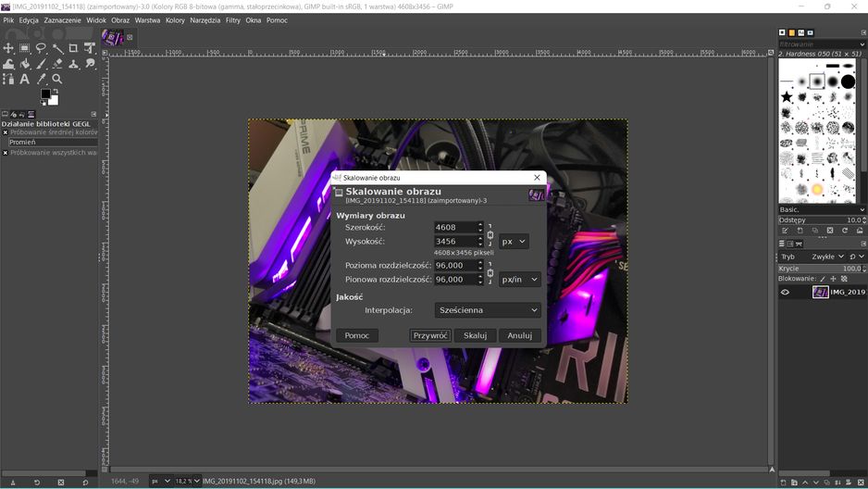868x489 pixels.
Task: Open the Filtry menu
Action: (x=233, y=20)
